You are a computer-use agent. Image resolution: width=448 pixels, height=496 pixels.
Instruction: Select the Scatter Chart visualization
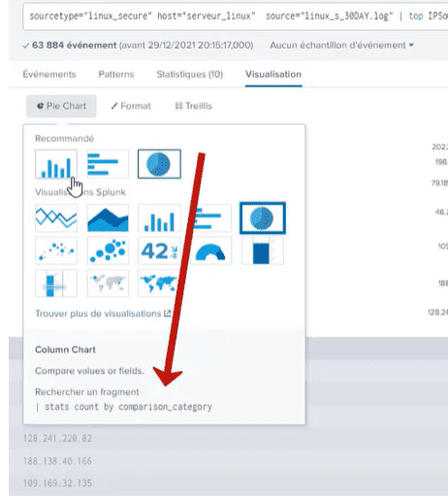coord(56,250)
